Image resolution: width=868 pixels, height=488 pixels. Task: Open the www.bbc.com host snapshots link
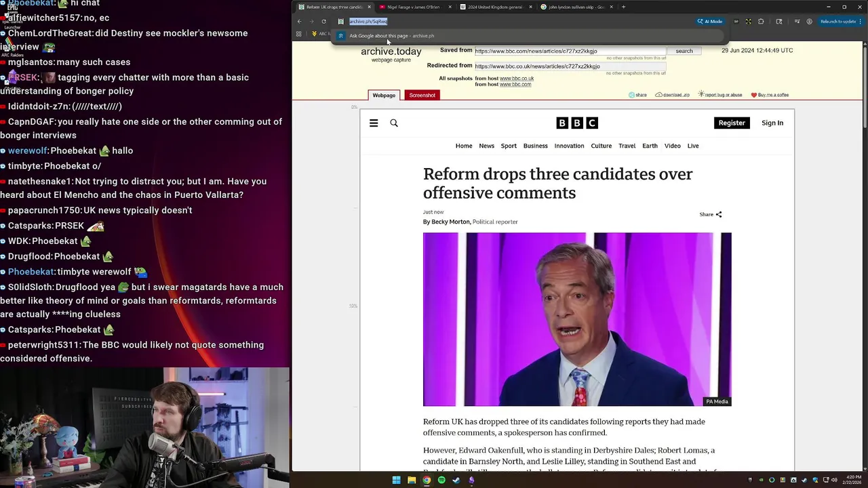click(515, 85)
